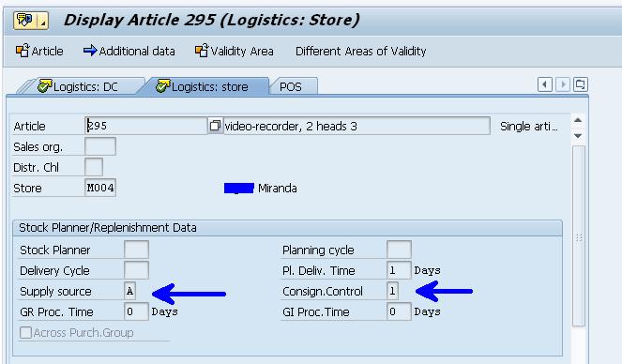Click the Single arti... text
Image resolution: width=622 pixels, height=364 pixels.
tap(529, 127)
